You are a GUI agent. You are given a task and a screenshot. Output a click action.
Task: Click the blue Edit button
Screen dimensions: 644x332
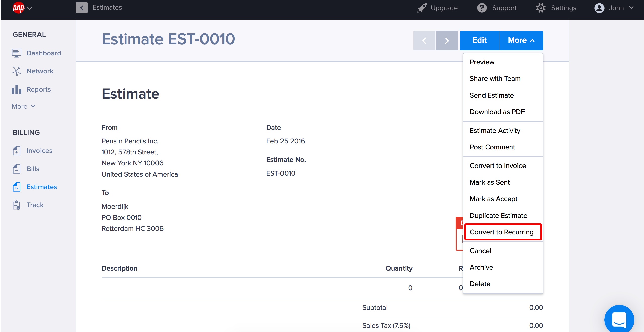pyautogui.click(x=479, y=40)
